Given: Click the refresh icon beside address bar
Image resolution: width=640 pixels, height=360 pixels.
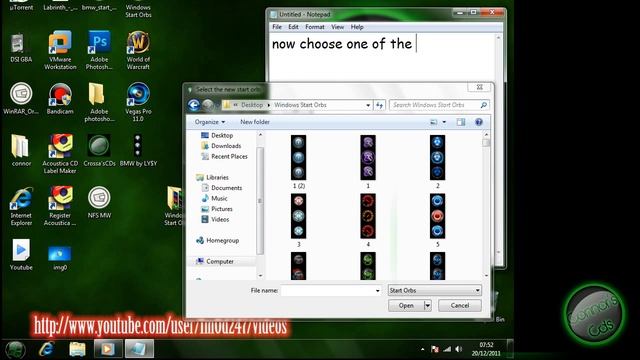Looking at the screenshot, I should click(x=380, y=105).
